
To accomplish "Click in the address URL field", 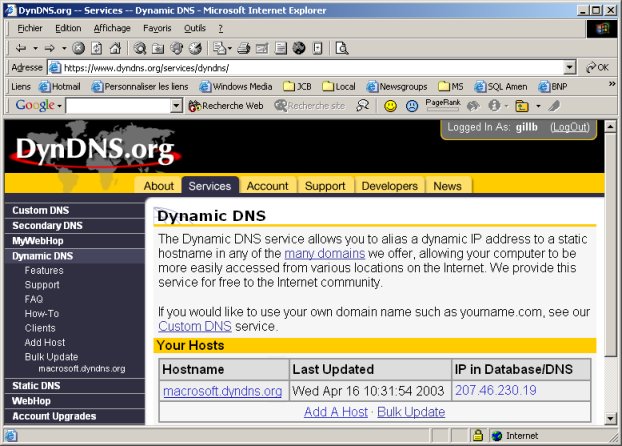I will [305, 68].
